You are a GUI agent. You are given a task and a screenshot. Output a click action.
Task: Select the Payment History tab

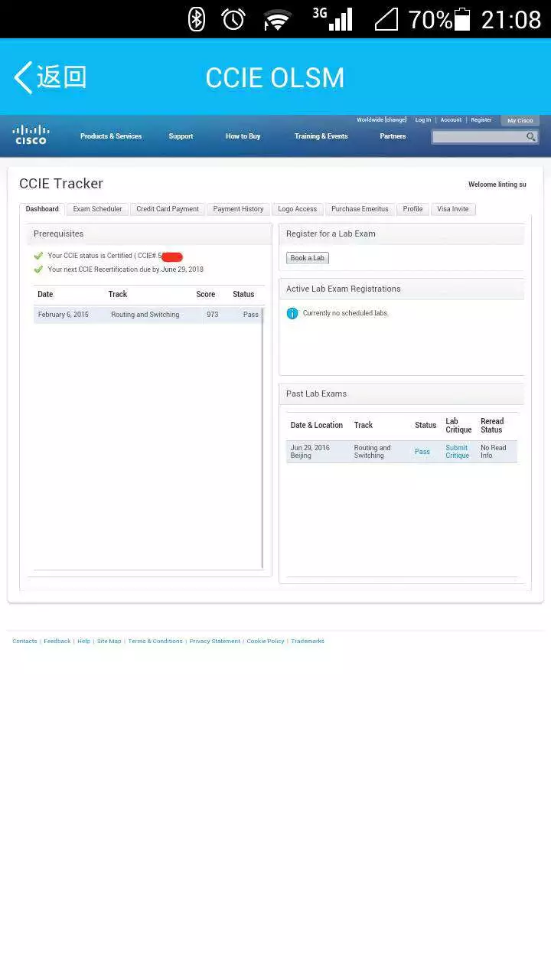click(x=238, y=209)
